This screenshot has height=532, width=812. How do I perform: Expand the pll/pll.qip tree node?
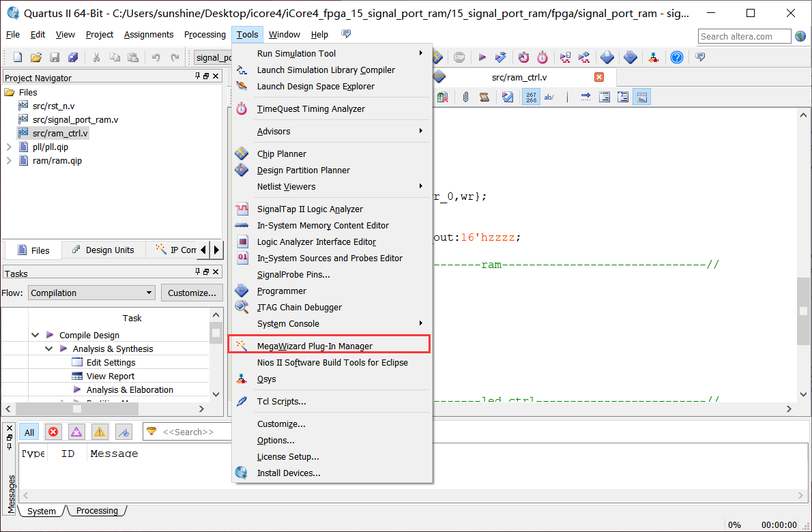point(9,147)
